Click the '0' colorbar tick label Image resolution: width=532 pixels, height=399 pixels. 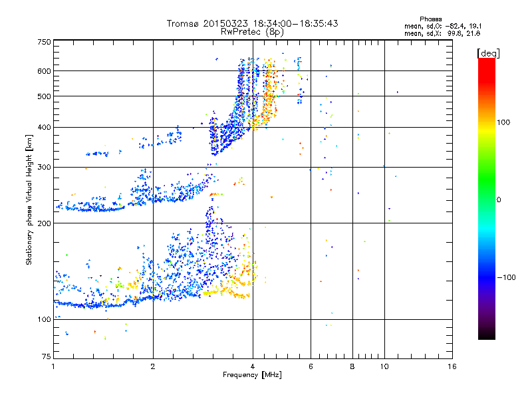coord(499,200)
